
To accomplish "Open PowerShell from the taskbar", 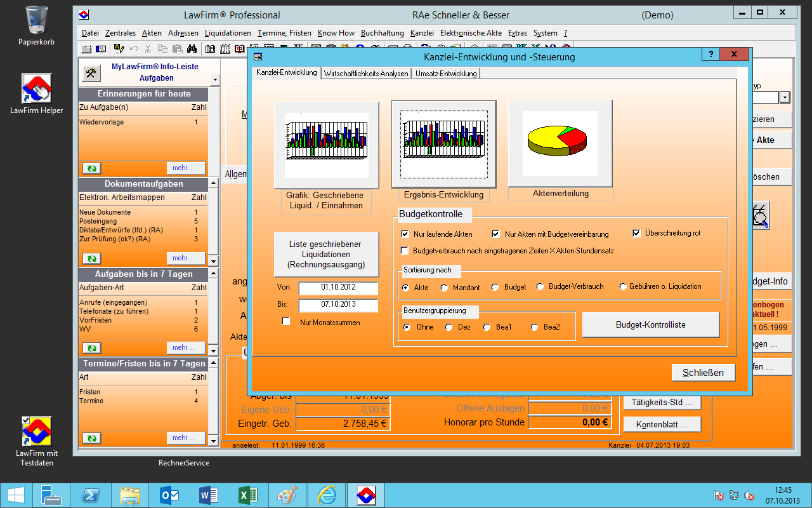I will (x=91, y=495).
